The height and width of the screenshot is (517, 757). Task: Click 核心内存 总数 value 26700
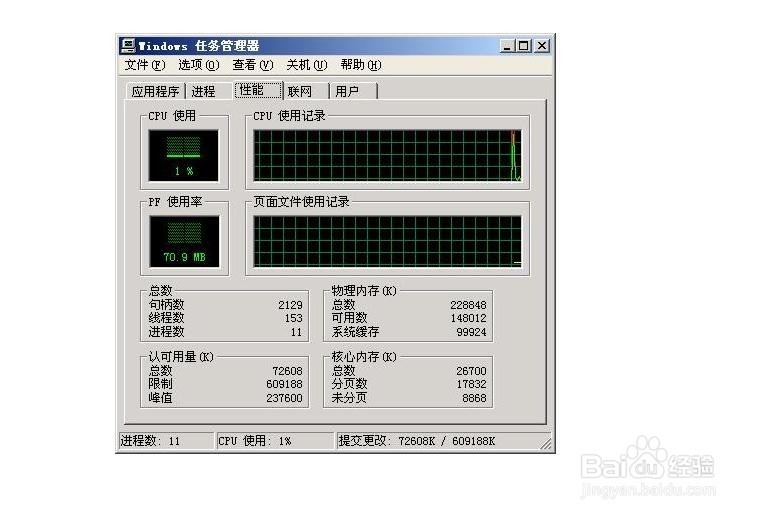pyautogui.click(x=471, y=371)
